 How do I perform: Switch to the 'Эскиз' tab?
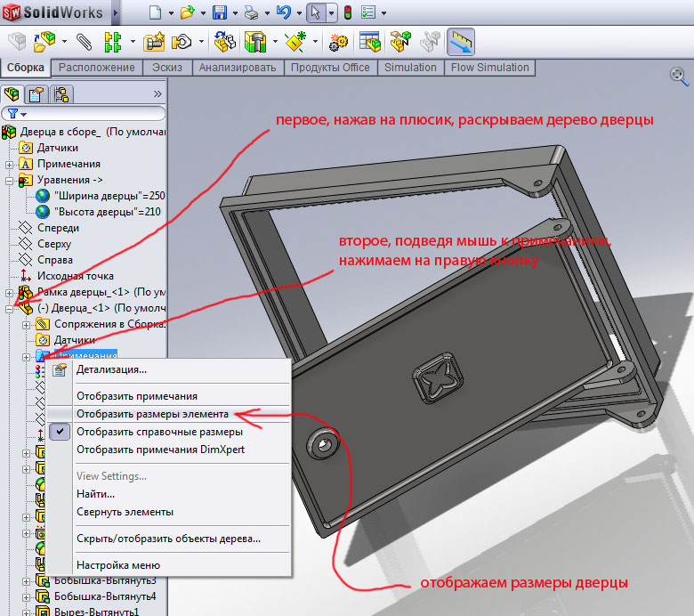(166, 68)
